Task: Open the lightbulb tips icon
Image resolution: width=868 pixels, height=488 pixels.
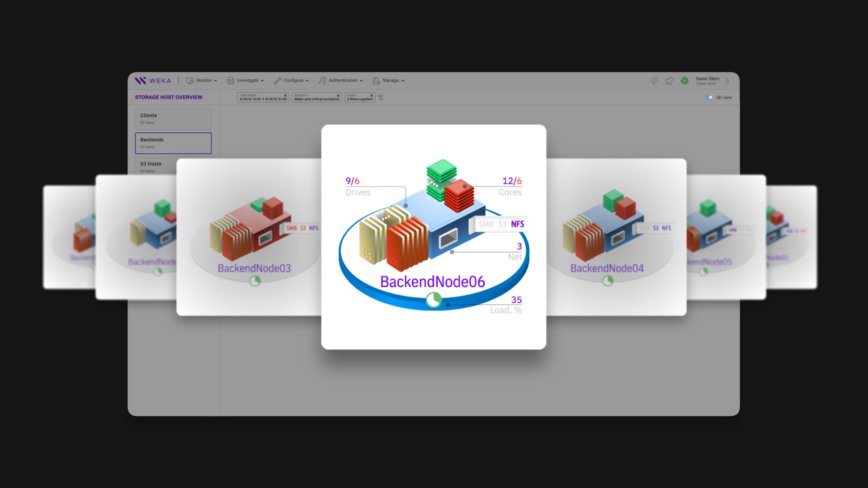Action: point(654,81)
